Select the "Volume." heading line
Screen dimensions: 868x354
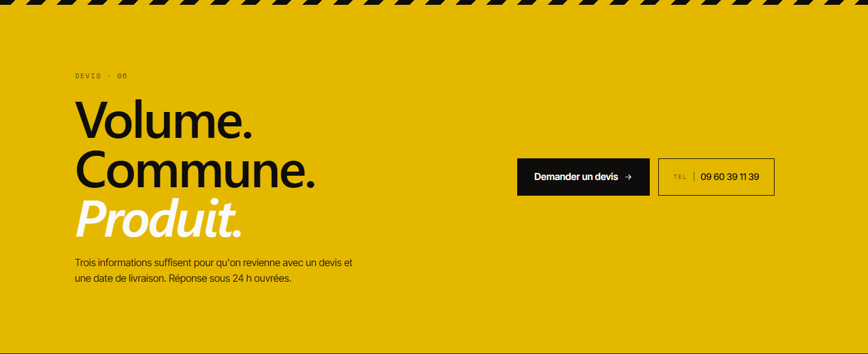(163, 121)
